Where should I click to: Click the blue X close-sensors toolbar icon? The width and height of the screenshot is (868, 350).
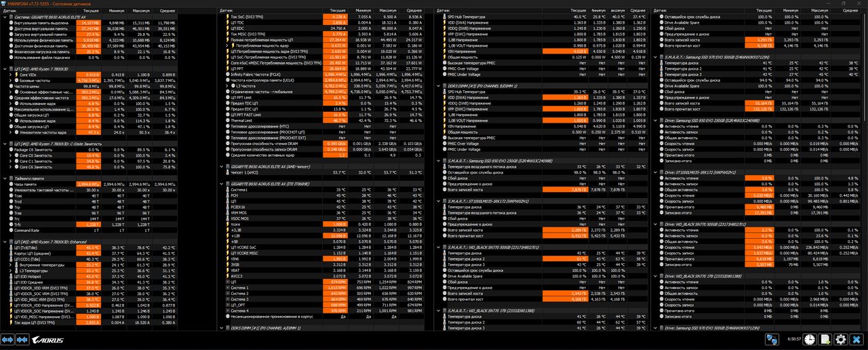[856, 339]
